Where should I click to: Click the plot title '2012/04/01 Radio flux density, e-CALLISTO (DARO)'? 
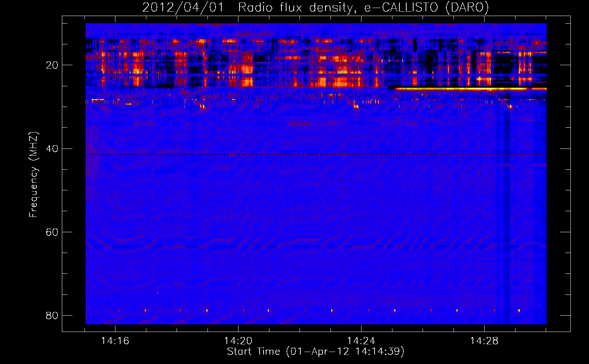pos(315,7)
